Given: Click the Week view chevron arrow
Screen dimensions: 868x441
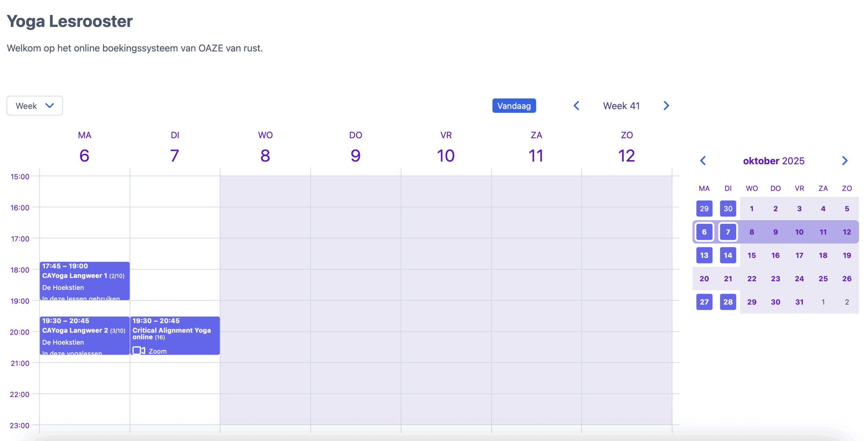Looking at the screenshot, I should [50, 106].
